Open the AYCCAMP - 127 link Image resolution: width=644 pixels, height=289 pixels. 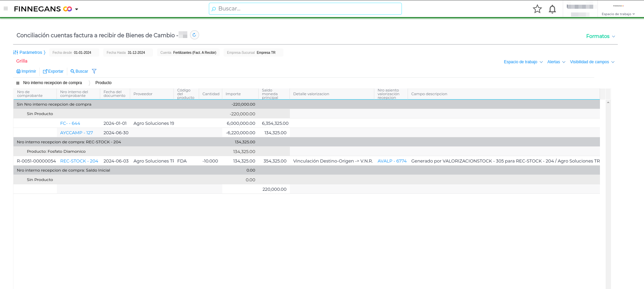[76, 133]
